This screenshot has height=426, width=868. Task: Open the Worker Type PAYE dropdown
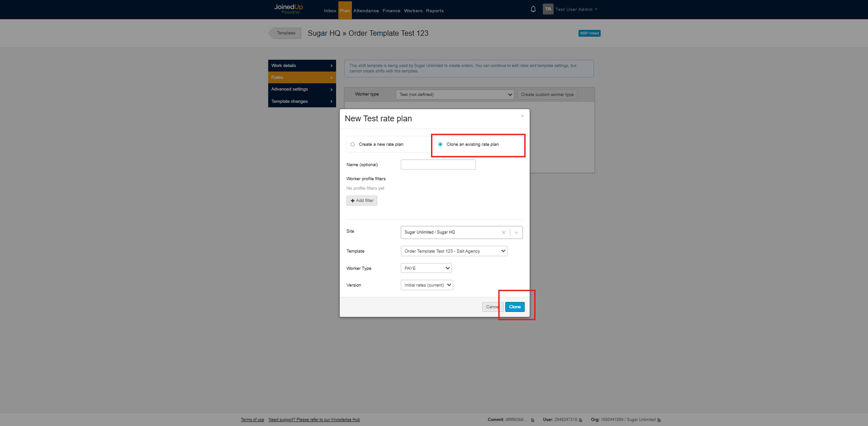426,268
